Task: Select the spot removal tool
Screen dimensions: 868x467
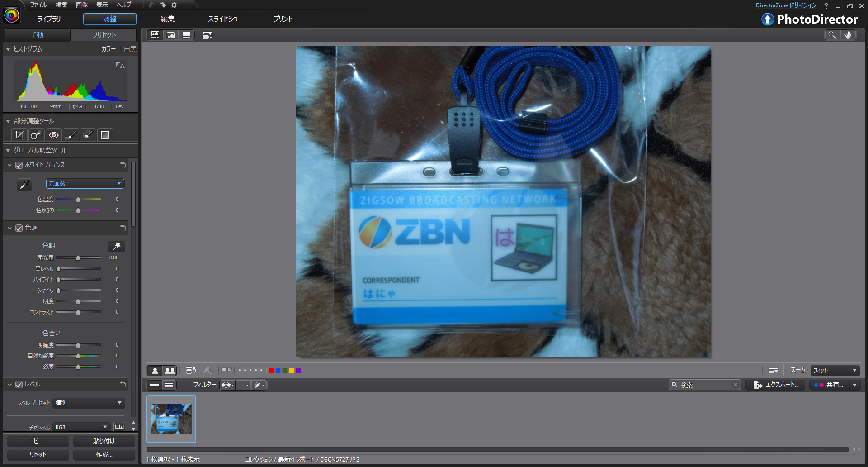Action: [x=36, y=135]
